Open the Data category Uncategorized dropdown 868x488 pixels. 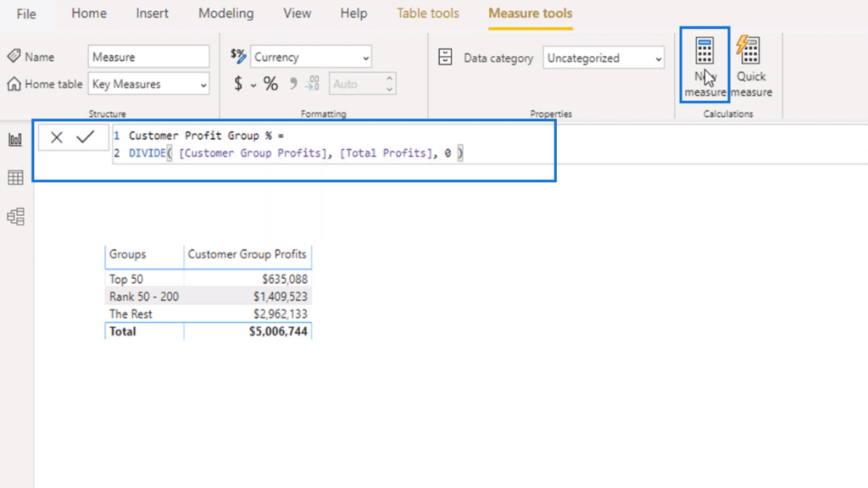(604, 58)
